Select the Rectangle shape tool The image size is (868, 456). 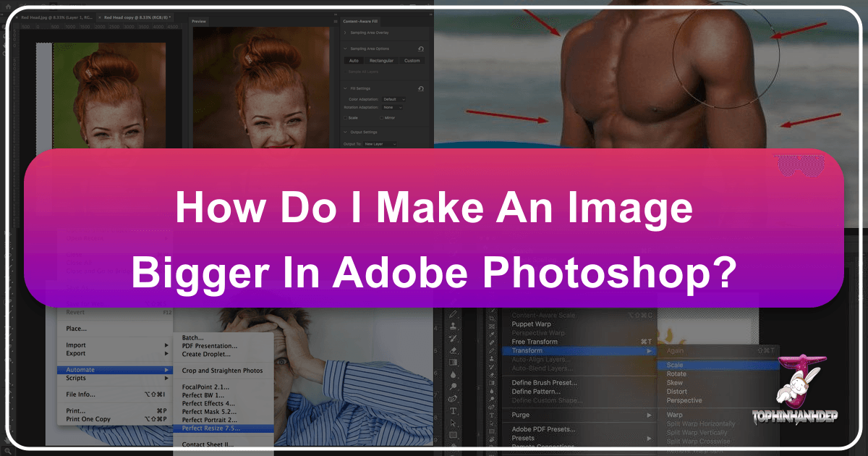point(454,434)
